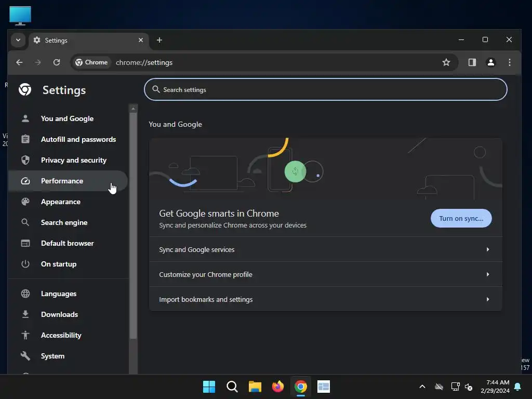Click the Turn on sync button
The height and width of the screenshot is (399, 532).
click(x=461, y=219)
